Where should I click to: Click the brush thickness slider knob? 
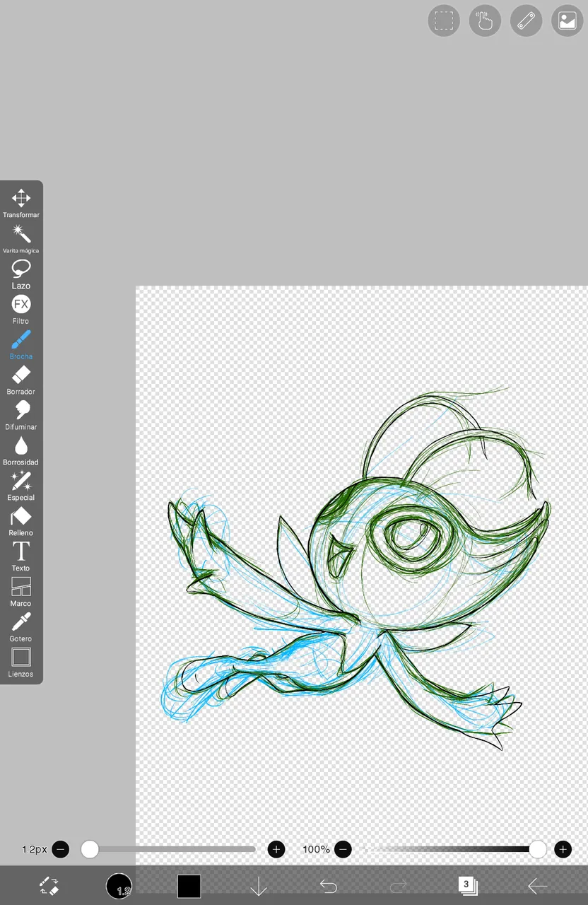[90, 849]
